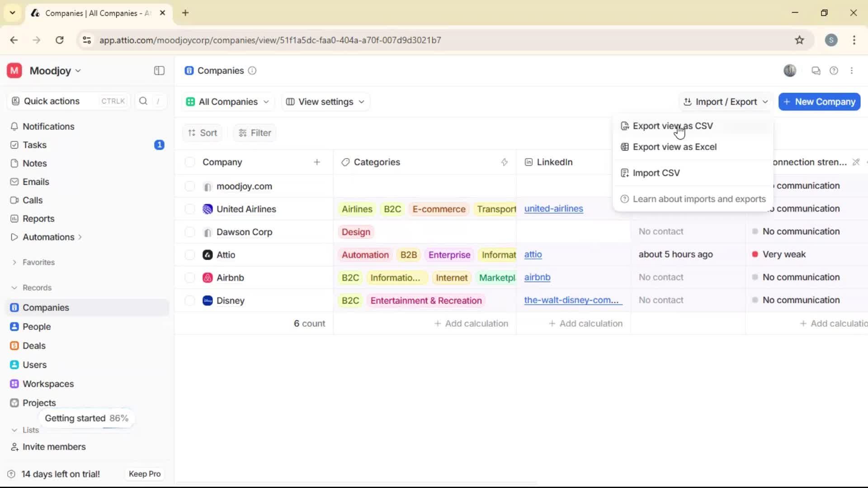
Task: Bookmark this page with the star icon
Action: [x=799, y=40]
